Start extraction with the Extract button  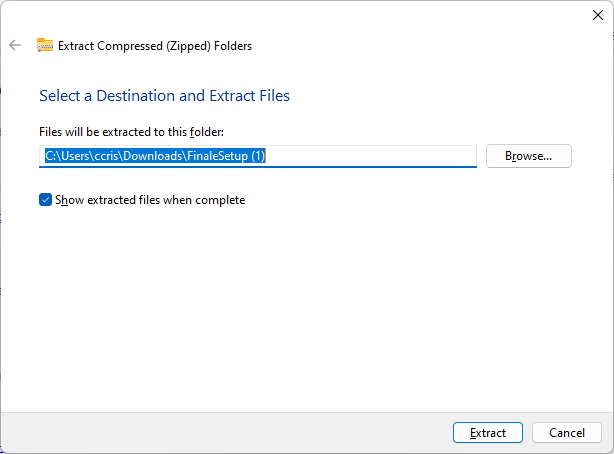(x=487, y=433)
